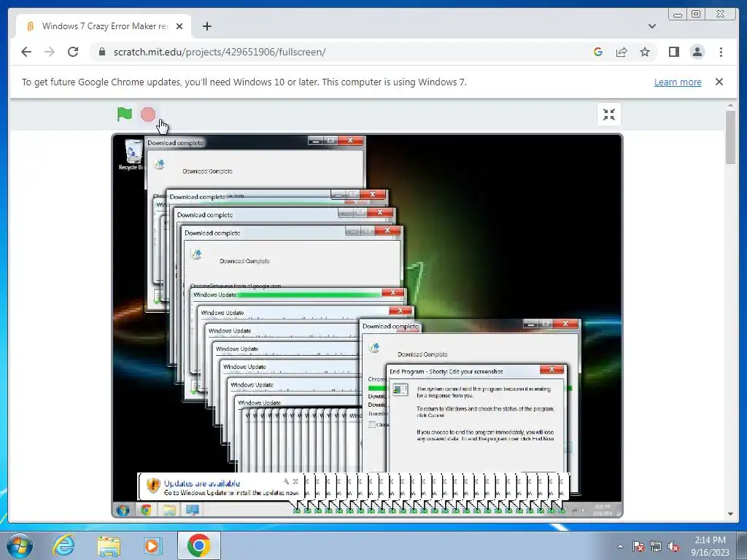
Task: Open the Chrome three-dot menu
Action: click(721, 52)
